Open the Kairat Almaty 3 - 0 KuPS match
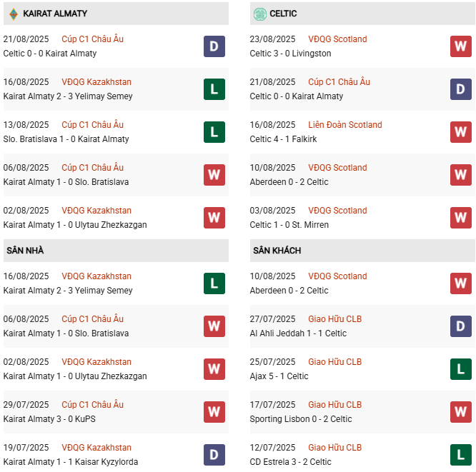This screenshot has width=476, height=472. (45, 419)
